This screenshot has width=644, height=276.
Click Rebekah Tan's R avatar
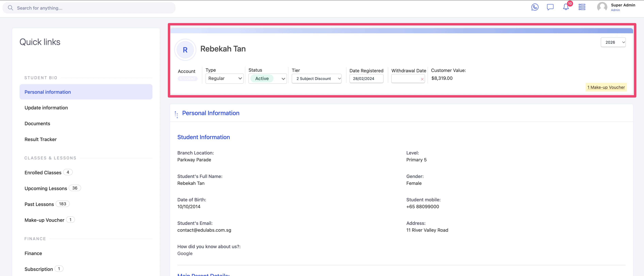tap(185, 50)
